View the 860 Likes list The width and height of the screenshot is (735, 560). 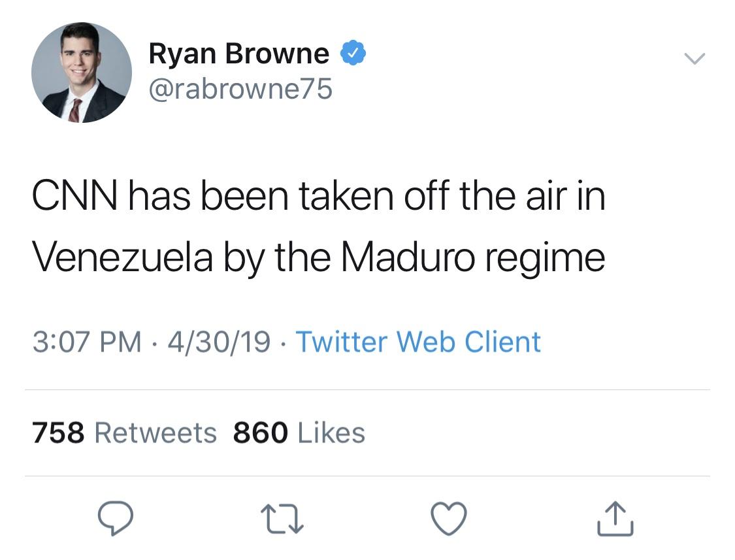[x=299, y=433]
